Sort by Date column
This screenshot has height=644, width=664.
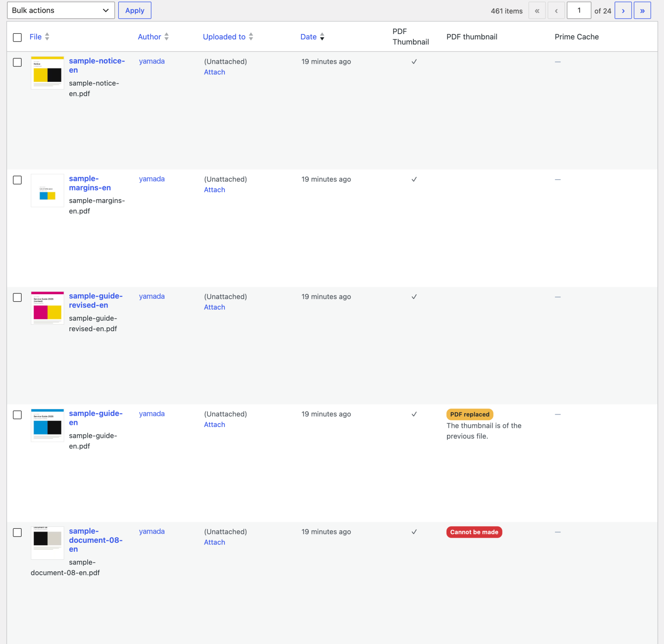click(312, 37)
